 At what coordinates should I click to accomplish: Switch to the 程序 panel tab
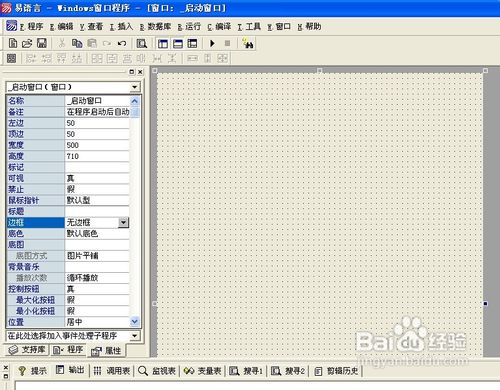point(68,350)
